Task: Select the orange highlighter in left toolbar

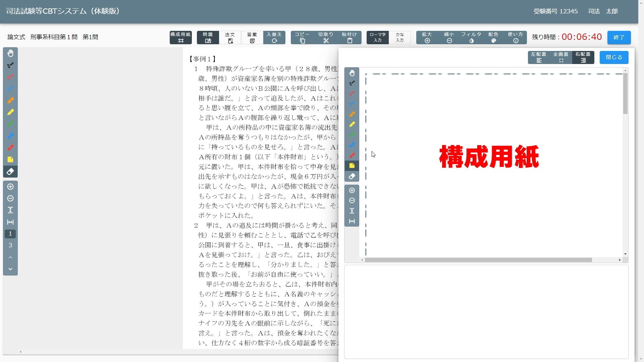Action: coord(10,101)
